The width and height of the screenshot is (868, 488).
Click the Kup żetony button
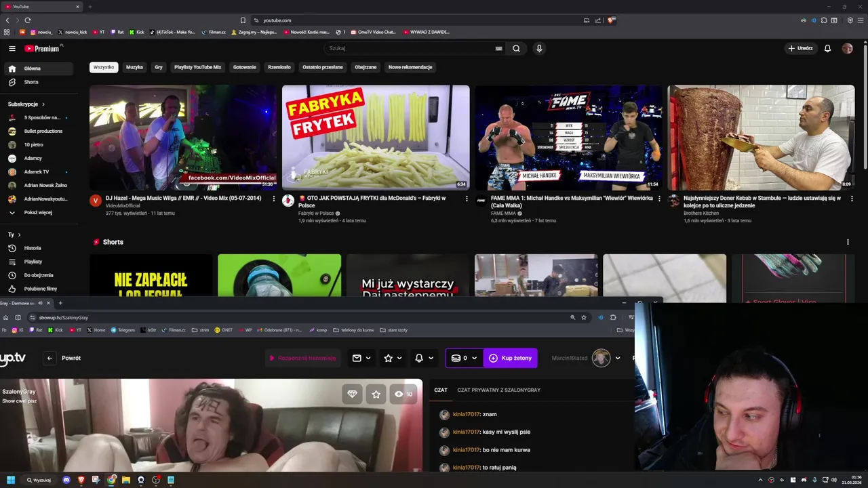[511, 358]
